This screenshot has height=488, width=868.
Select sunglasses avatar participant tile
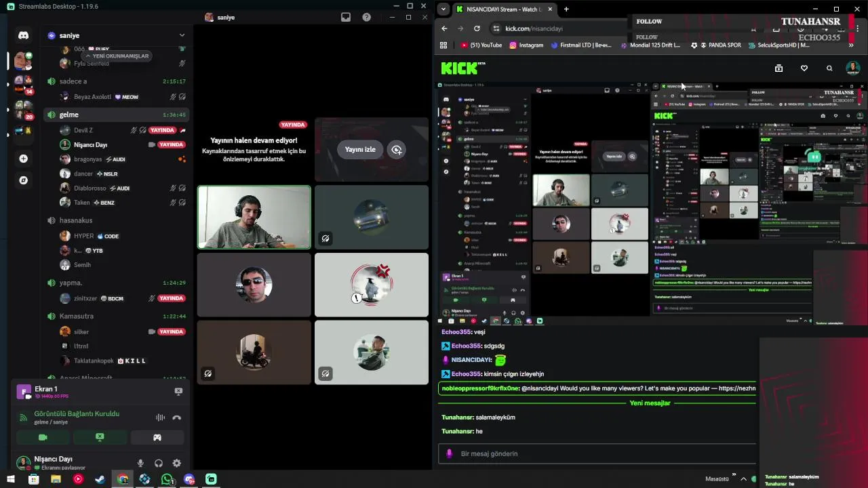tap(254, 285)
